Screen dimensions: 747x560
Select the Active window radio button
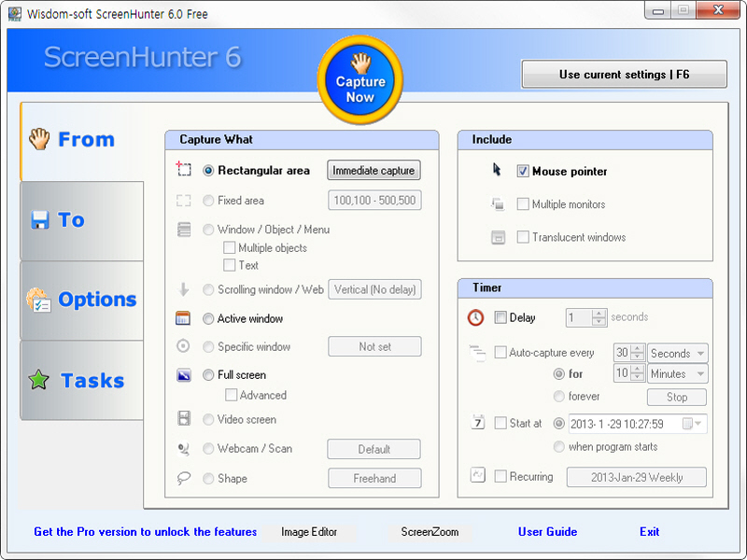tap(208, 318)
